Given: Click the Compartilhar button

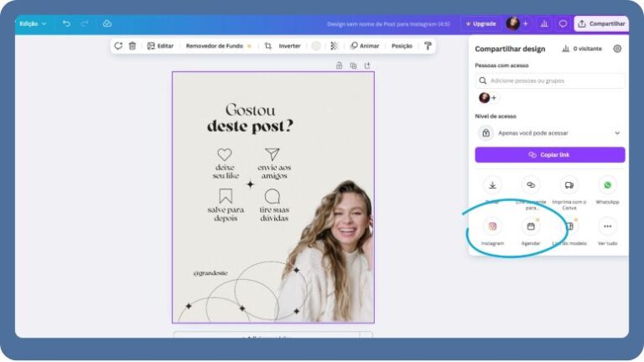Looking at the screenshot, I should (601, 23).
